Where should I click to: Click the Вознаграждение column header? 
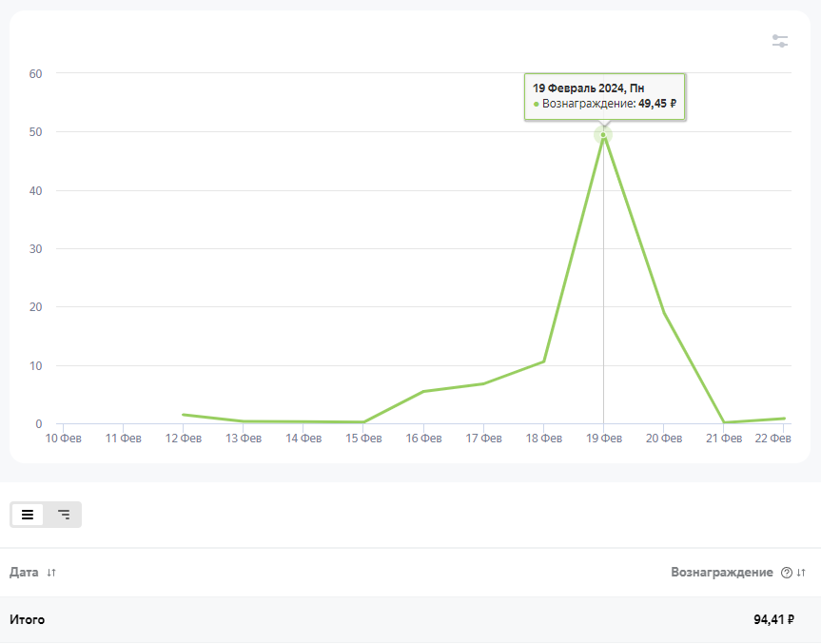pos(721,573)
